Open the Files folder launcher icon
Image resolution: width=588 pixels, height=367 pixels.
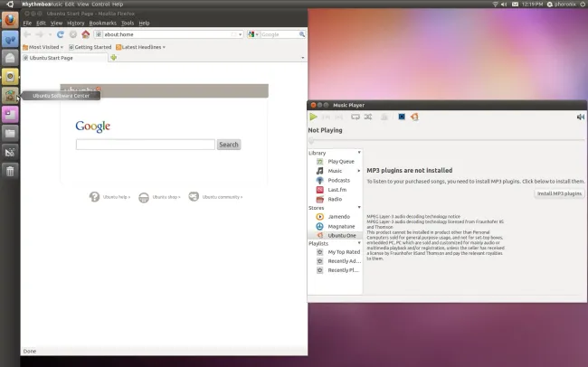(10, 133)
